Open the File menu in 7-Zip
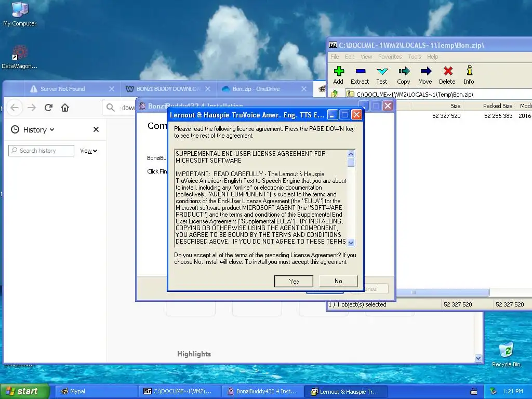 pos(335,57)
